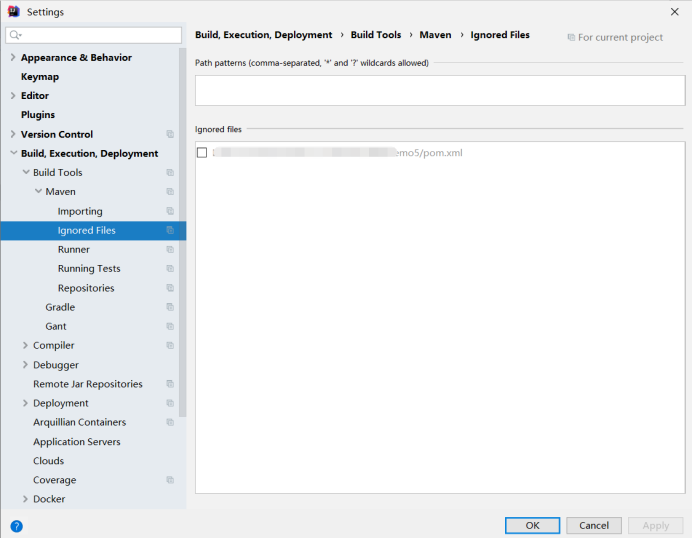Open Arquillian Containers settings
The width and height of the screenshot is (693, 539).
[80, 422]
